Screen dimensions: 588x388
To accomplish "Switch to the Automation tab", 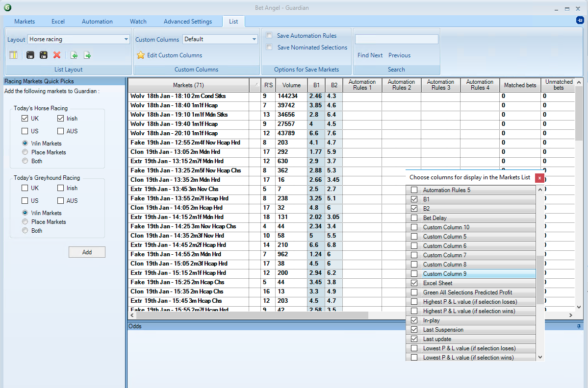I will (x=97, y=22).
